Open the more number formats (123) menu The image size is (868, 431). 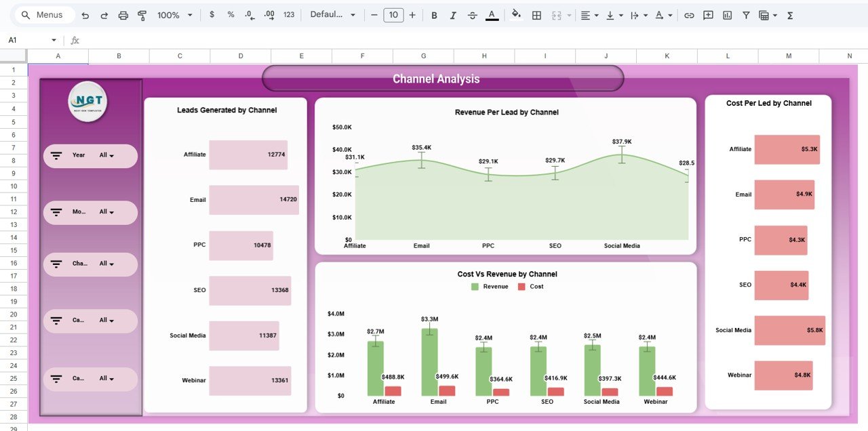289,14
